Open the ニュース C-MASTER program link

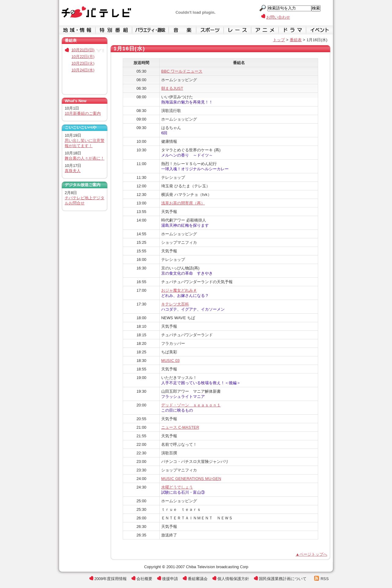180,427
